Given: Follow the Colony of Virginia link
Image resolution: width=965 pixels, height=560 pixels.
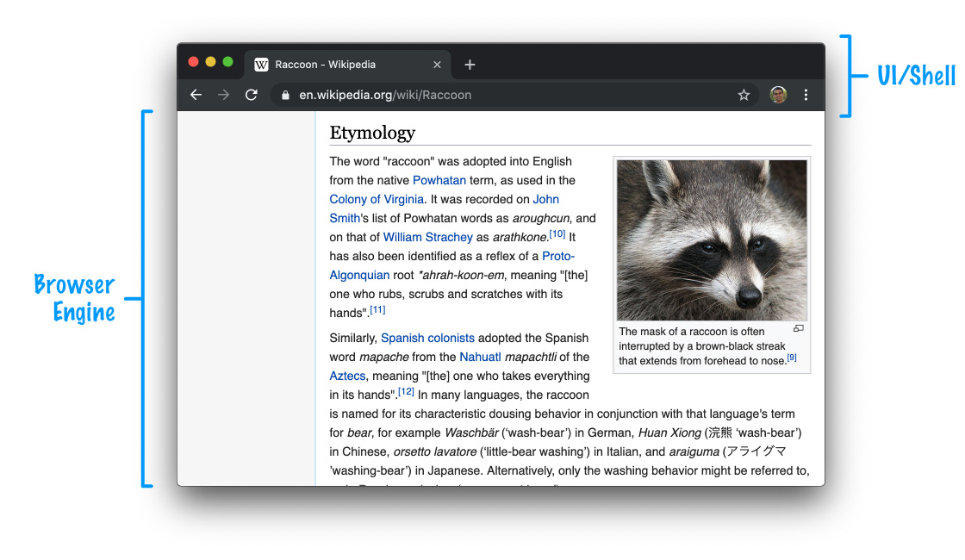Looking at the screenshot, I should (377, 199).
